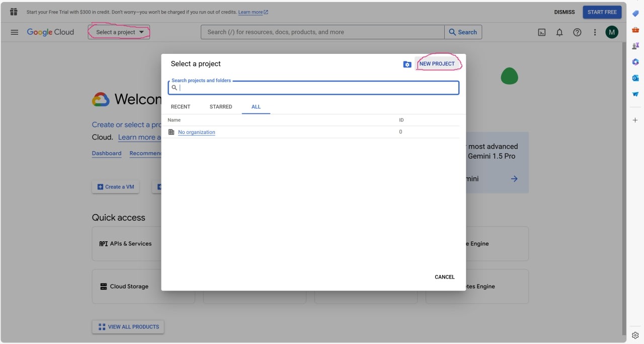Viewport: 644px width, 344px height.
Task: Open the Dashboard link on the welcome page
Action: click(107, 153)
